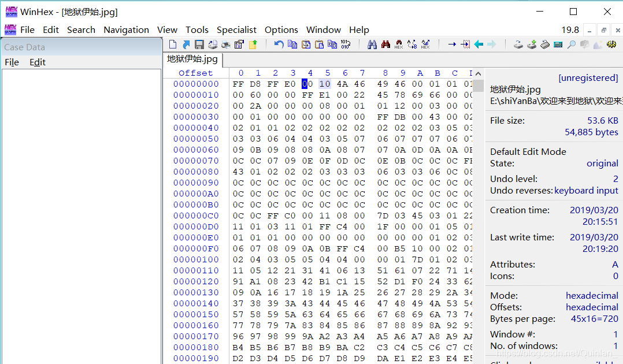
Task: Click the printer icon in the toolbar
Action: (225, 44)
